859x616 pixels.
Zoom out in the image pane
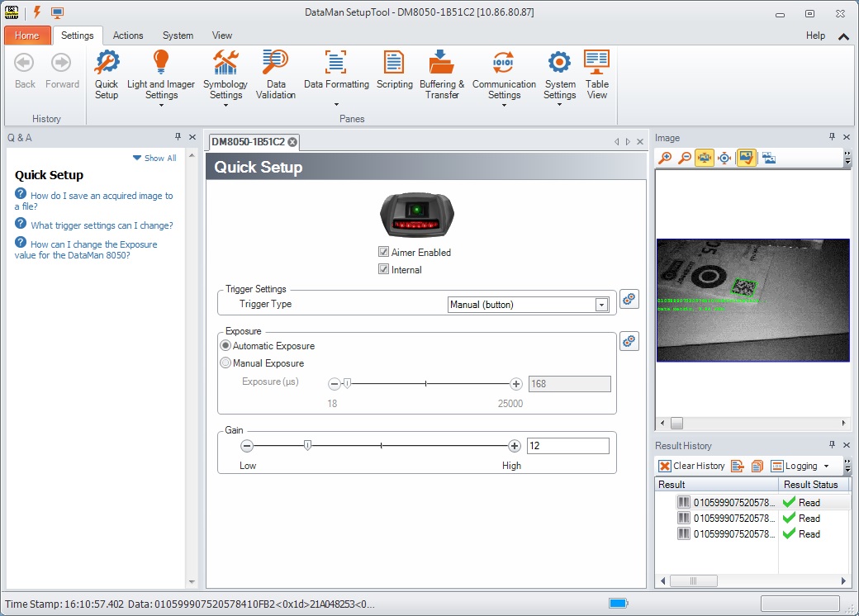click(685, 158)
